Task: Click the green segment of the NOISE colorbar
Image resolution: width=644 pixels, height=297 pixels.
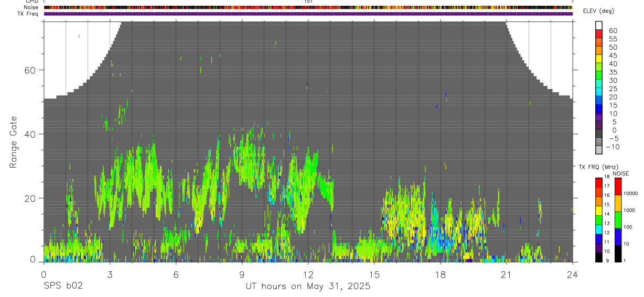Action: coord(618,219)
